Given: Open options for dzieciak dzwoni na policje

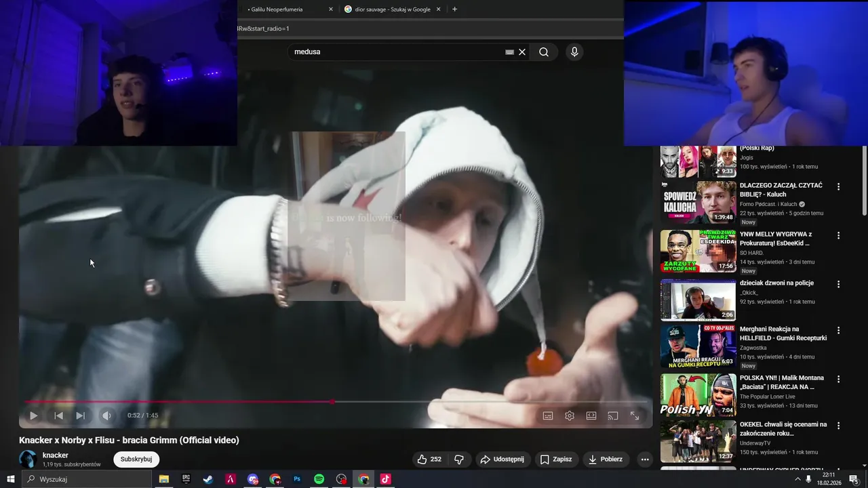Looking at the screenshot, I should tap(838, 284).
